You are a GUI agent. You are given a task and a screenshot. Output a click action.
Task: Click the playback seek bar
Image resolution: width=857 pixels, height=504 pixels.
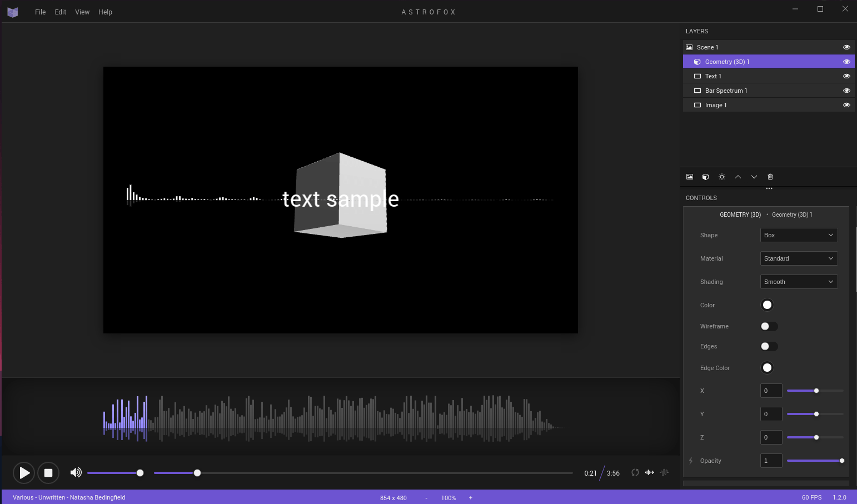363,473
